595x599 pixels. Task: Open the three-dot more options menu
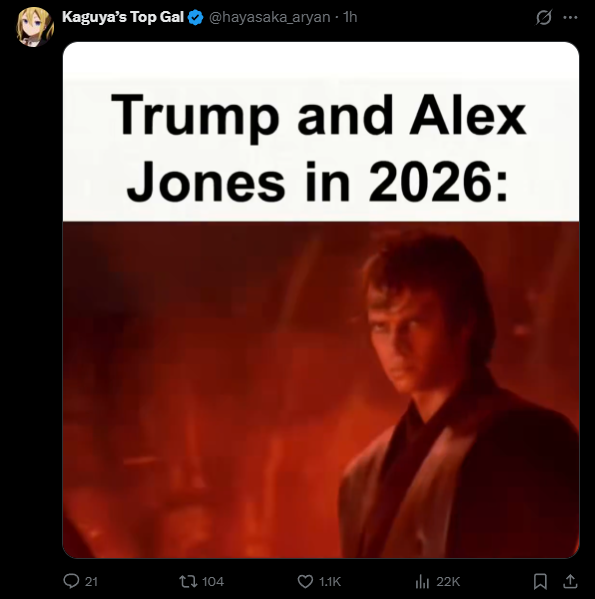click(x=570, y=17)
